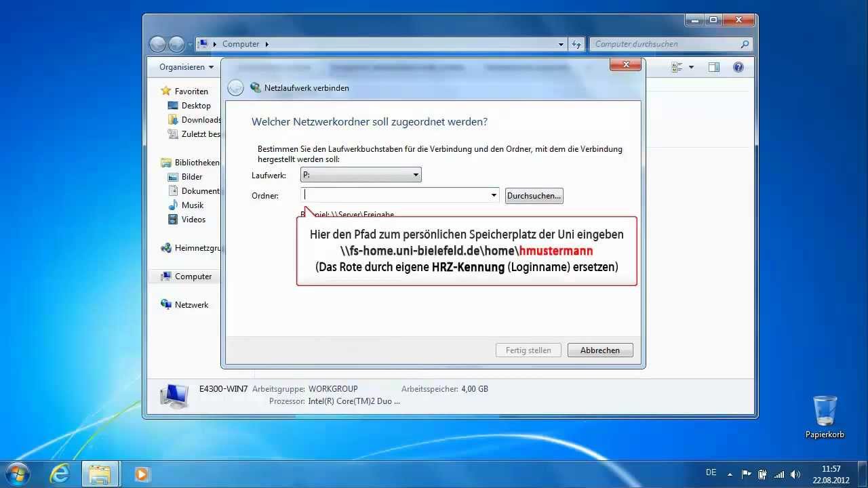The image size is (868, 488).
Task: Click the E4300-WIN7 computer name text
Action: [223, 389]
